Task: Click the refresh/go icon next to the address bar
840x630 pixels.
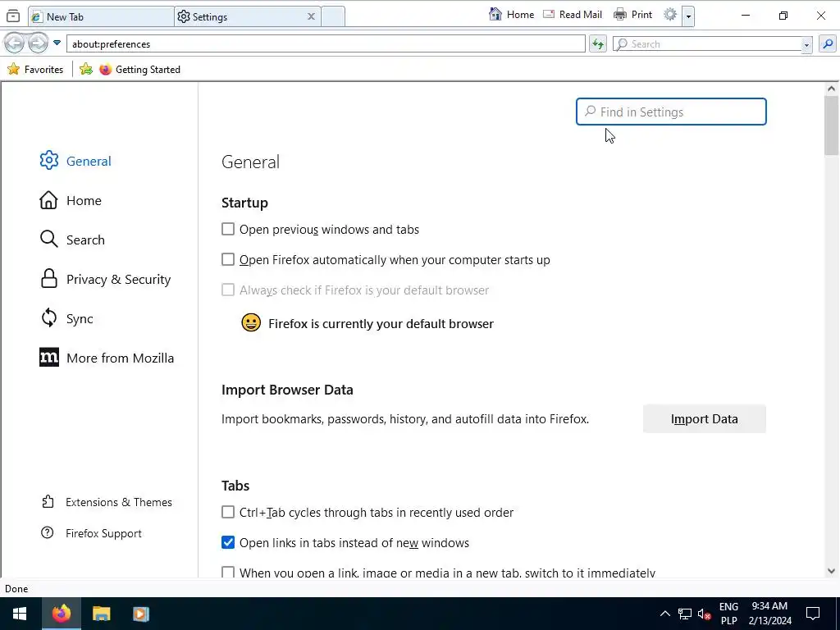Action: click(x=598, y=44)
